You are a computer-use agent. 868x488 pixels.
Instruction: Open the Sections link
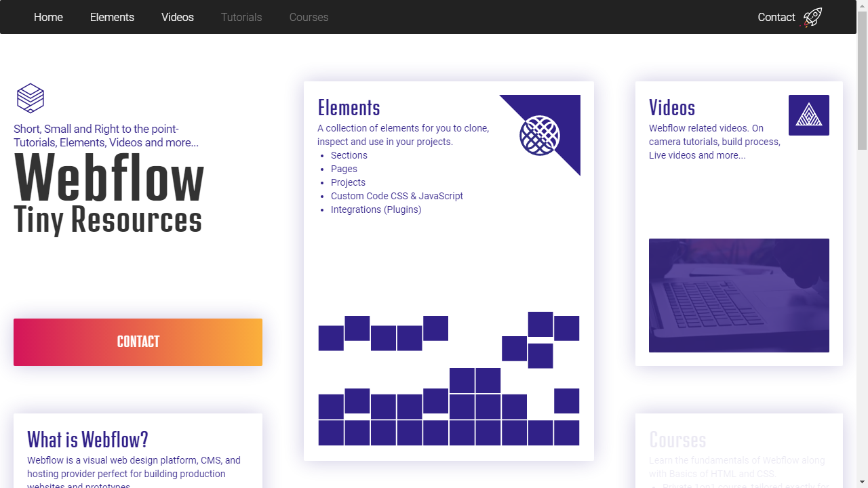pos(349,155)
